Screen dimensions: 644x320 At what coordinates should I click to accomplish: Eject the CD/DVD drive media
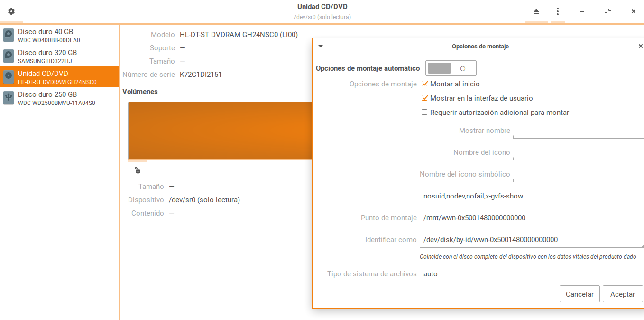536,11
